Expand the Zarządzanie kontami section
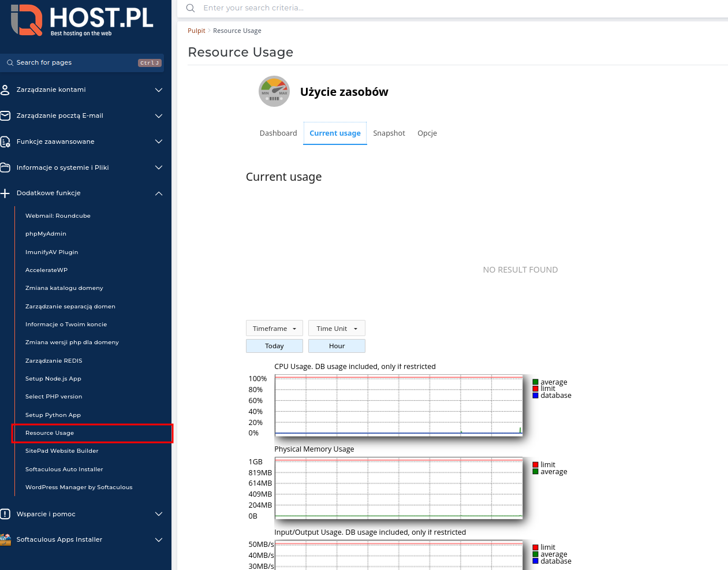 coord(158,90)
